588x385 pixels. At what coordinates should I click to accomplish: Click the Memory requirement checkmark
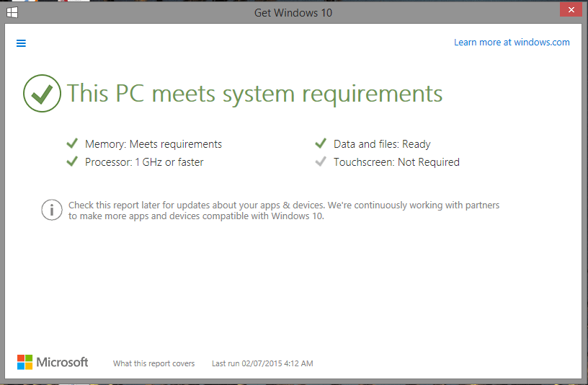click(72, 143)
